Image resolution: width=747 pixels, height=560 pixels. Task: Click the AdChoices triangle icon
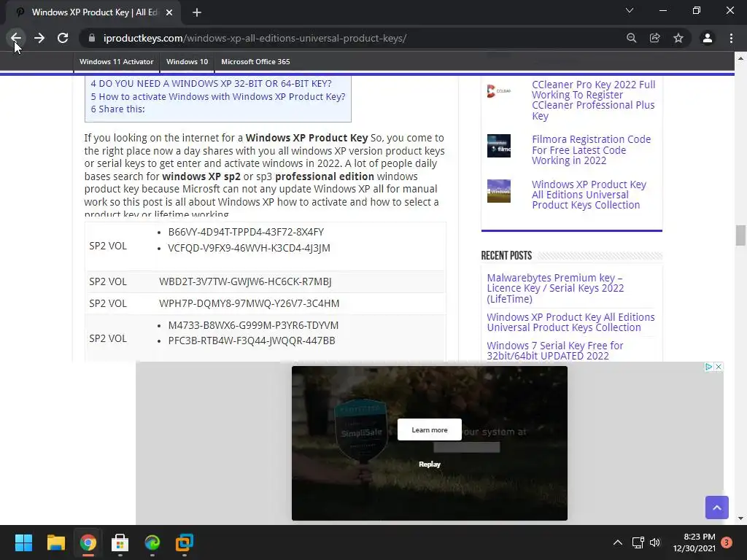(x=709, y=367)
